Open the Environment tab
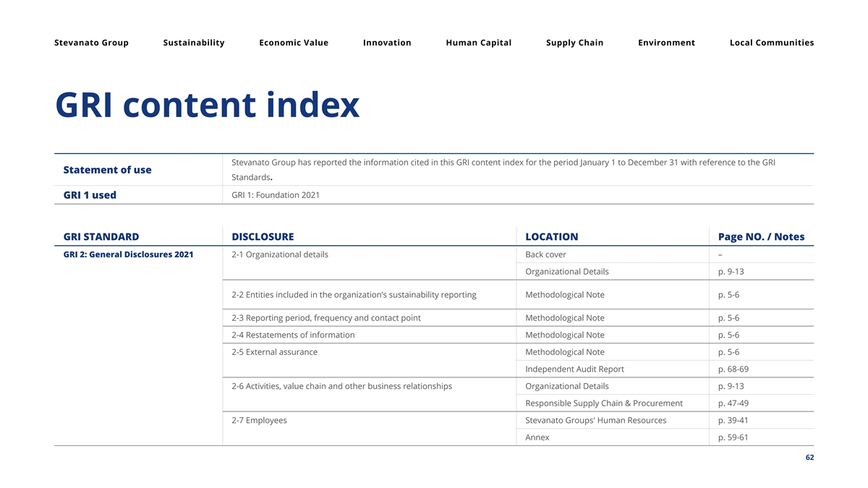Screen dimensions: 868x488 666,43
